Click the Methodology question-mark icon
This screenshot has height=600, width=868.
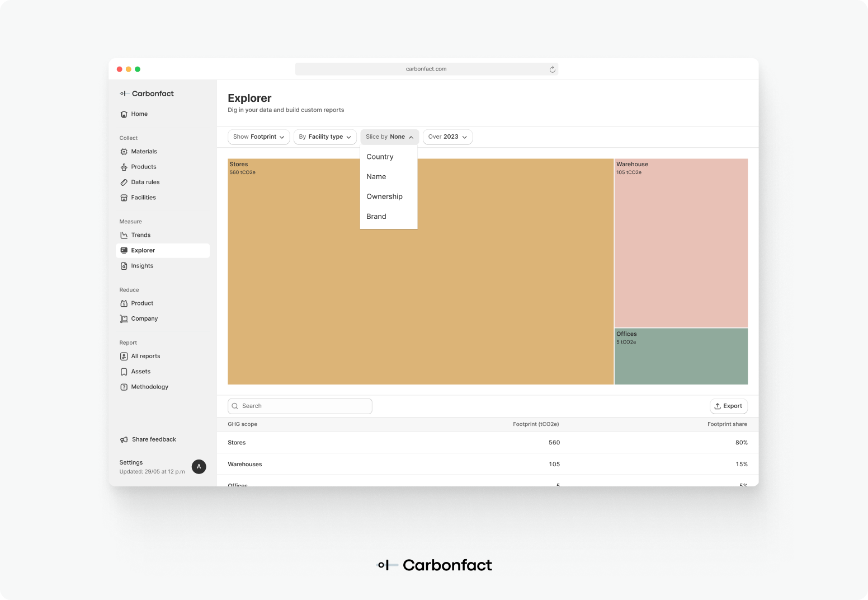click(x=124, y=387)
